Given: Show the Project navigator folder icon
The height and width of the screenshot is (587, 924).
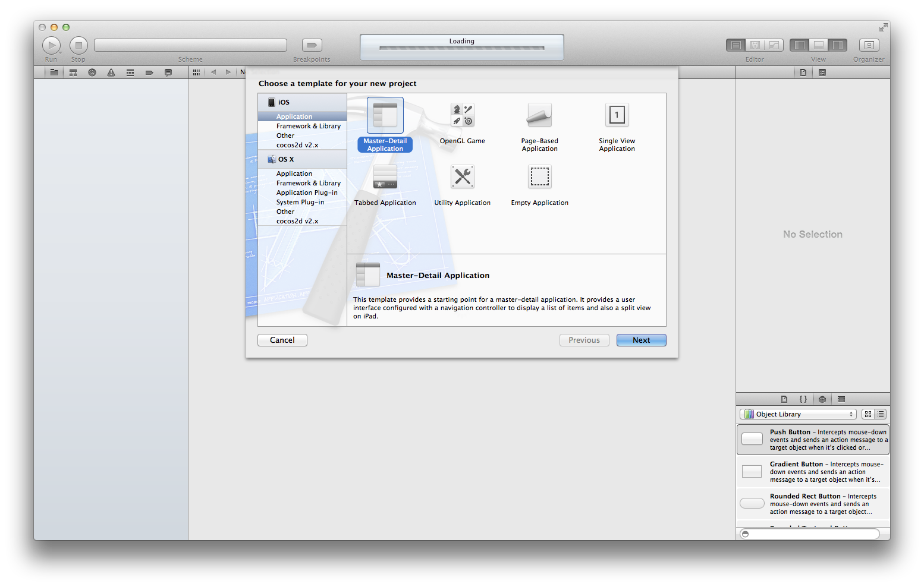Looking at the screenshot, I should pyautogui.click(x=54, y=72).
